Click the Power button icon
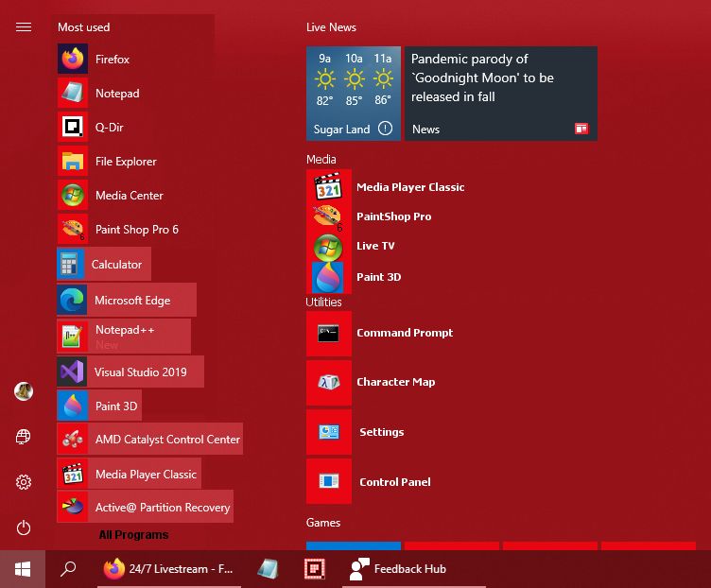Image resolution: width=711 pixels, height=588 pixels. click(x=24, y=527)
